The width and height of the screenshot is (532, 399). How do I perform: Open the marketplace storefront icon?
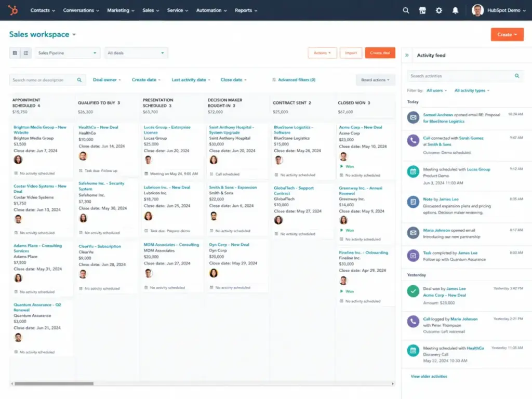[422, 10]
